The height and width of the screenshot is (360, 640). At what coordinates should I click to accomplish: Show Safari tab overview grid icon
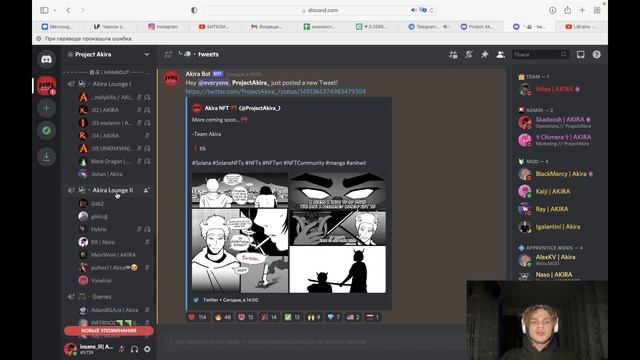(597, 10)
